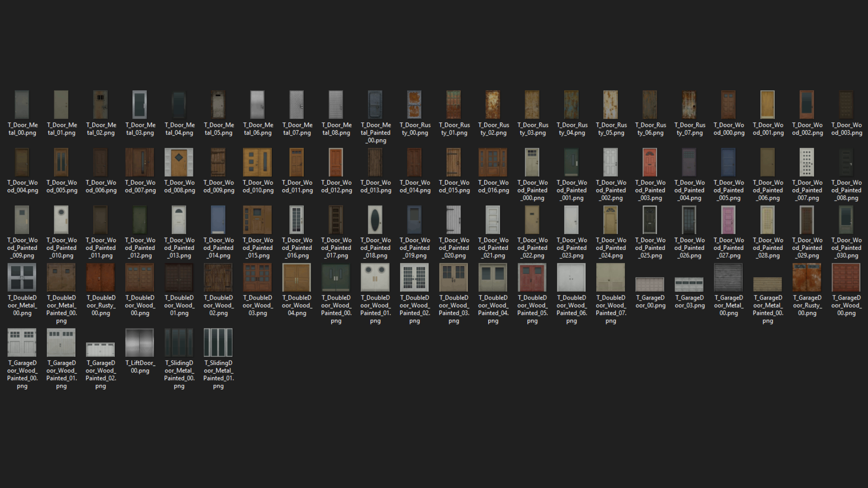The width and height of the screenshot is (868, 488).
Task: Open the T_Door_Rusty_02.png texture icon
Action: tap(493, 105)
